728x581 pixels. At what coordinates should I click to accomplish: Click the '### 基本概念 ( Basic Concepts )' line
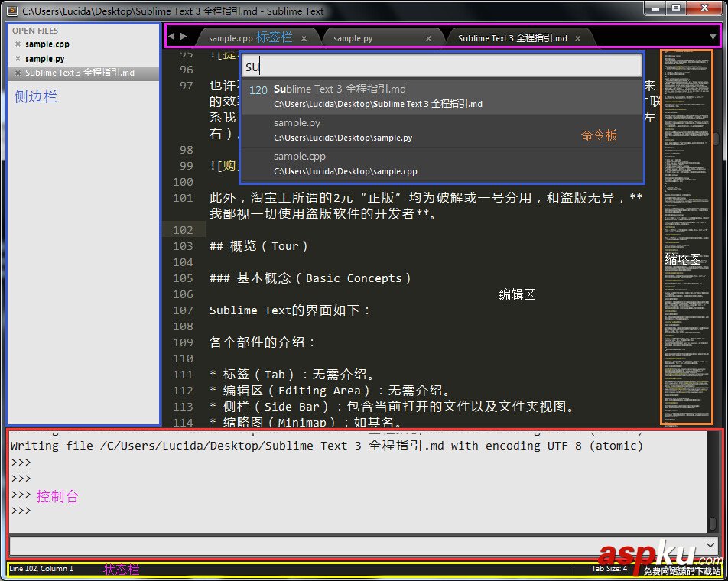coord(310,278)
